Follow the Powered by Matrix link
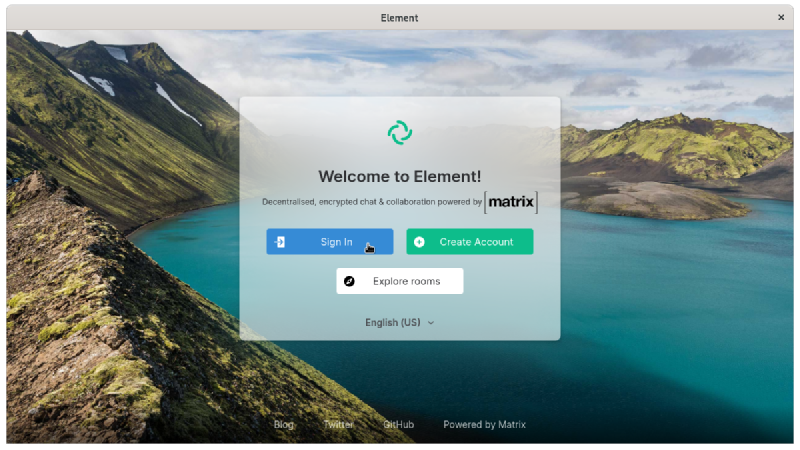This screenshot has height=450, width=800. [484, 424]
